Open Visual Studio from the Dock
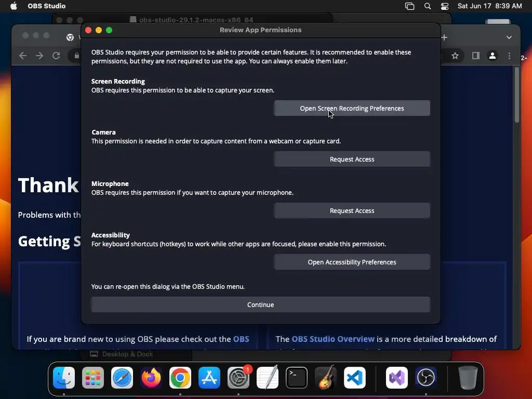Viewport: 532px width, 399px height. (x=396, y=378)
